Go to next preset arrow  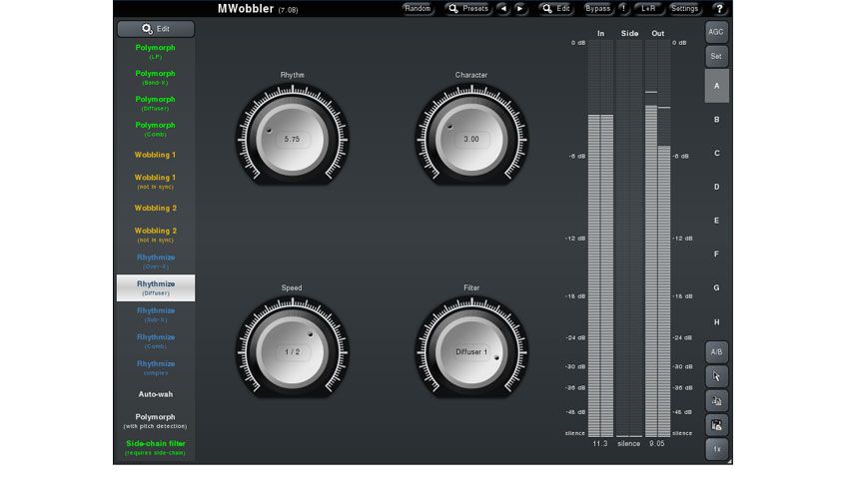[x=519, y=9]
